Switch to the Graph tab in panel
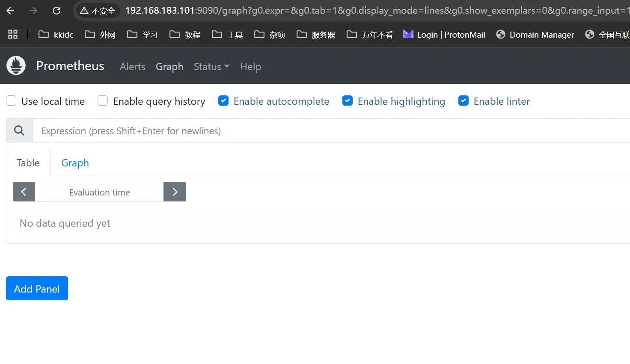630x364 pixels. (x=75, y=163)
